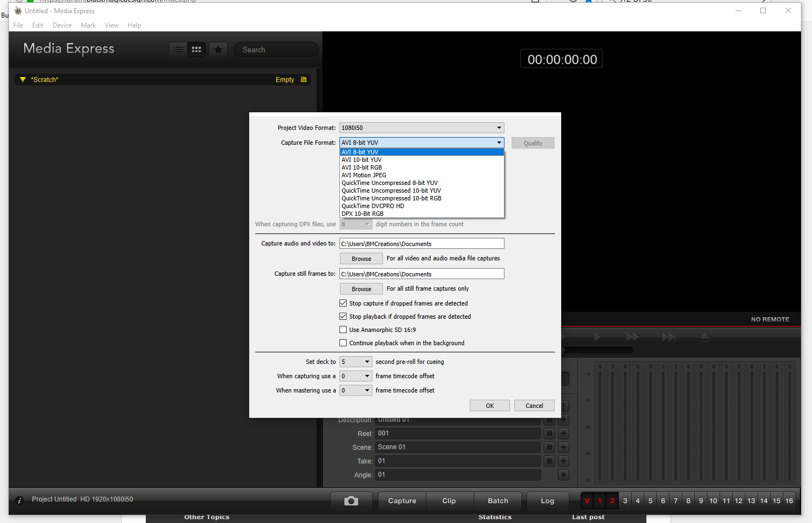Image resolution: width=812 pixels, height=523 pixels.
Task: Open the View menu
Action: [x=112, y=25]
